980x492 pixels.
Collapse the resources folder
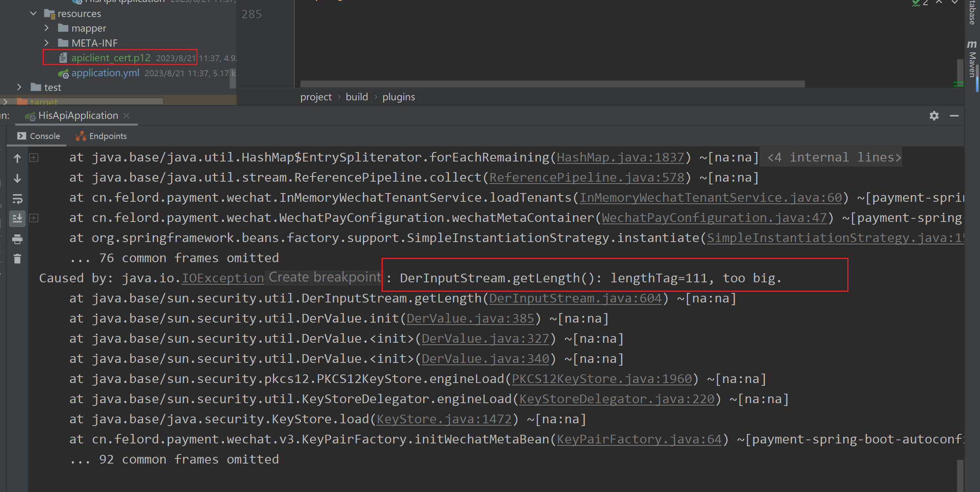34,13
